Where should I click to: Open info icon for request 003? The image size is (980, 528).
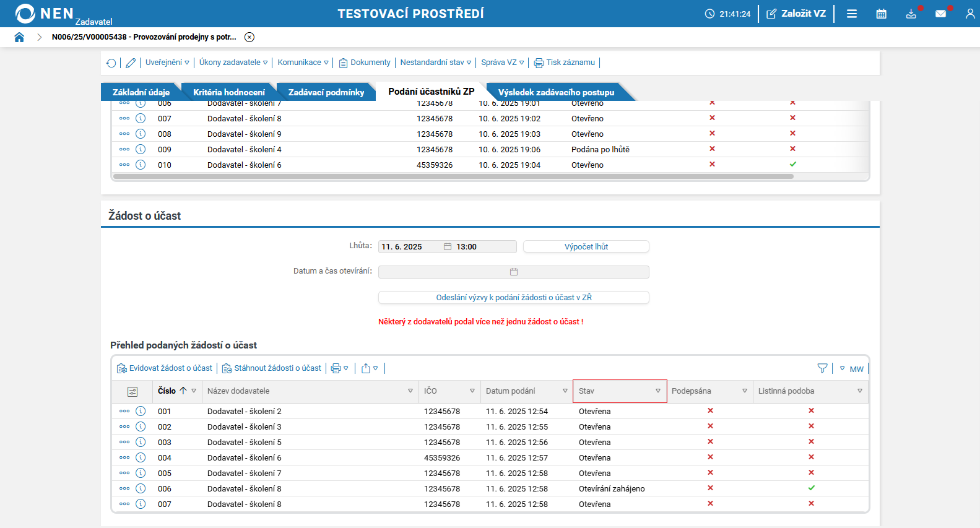point(141,442)
